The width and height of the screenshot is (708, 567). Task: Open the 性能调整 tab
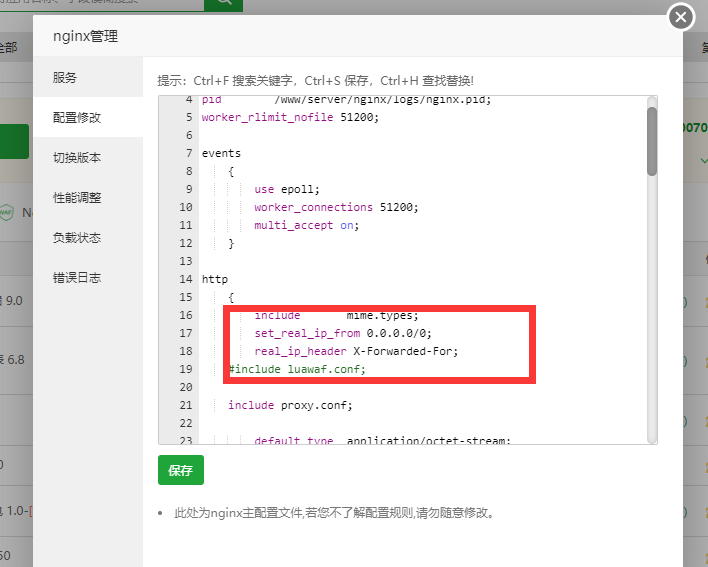77,198
